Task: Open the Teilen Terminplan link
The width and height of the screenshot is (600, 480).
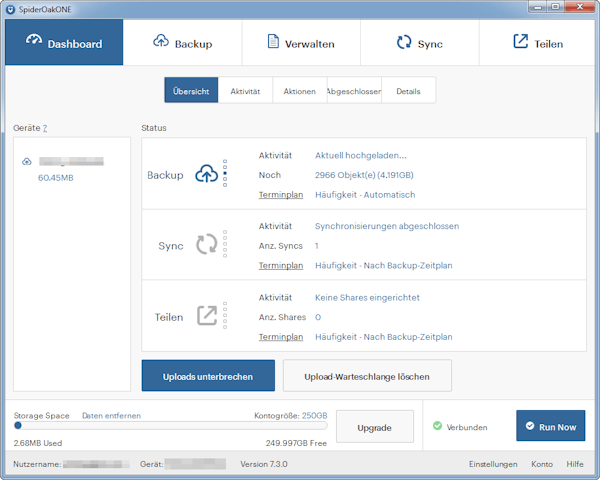Action: tap(281, 337)
